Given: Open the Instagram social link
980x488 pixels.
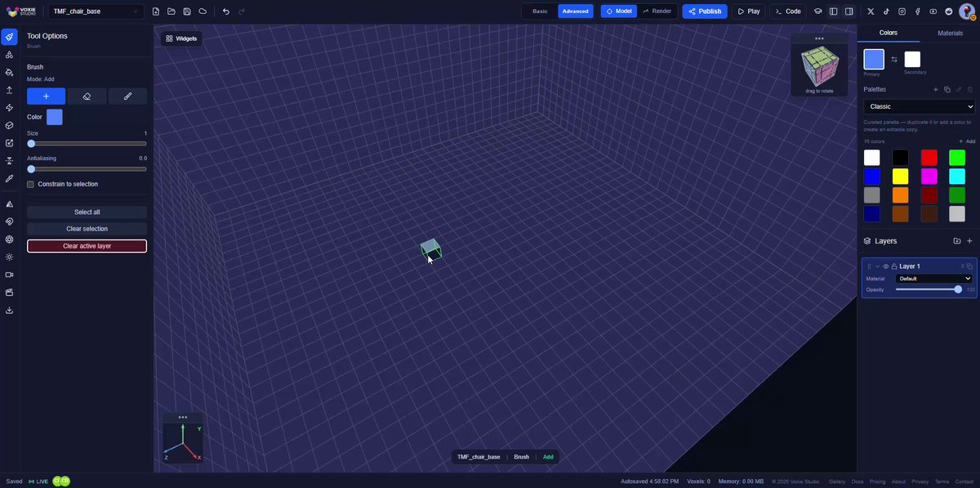Looking at the screenshot, I should tap(902, 11).
